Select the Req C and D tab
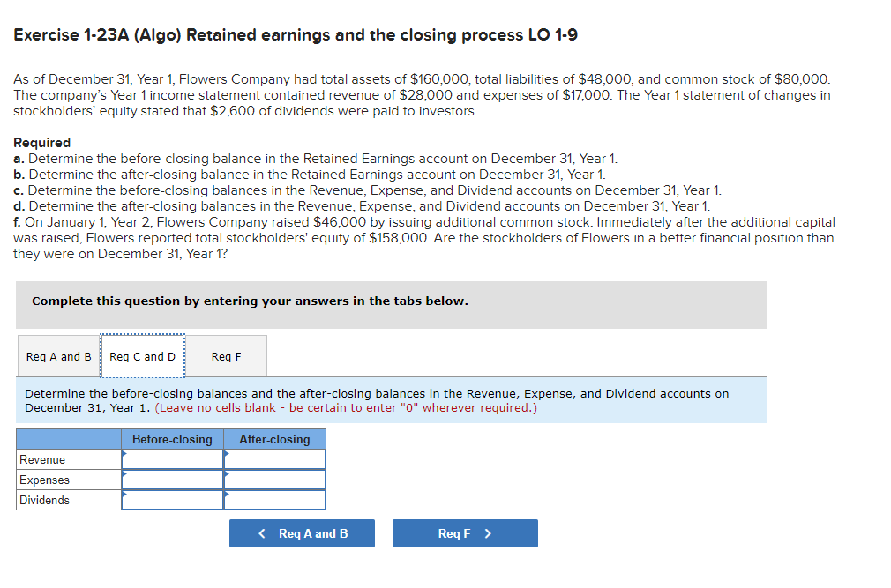This screenshot has height=588, width=891. [142, 356]
